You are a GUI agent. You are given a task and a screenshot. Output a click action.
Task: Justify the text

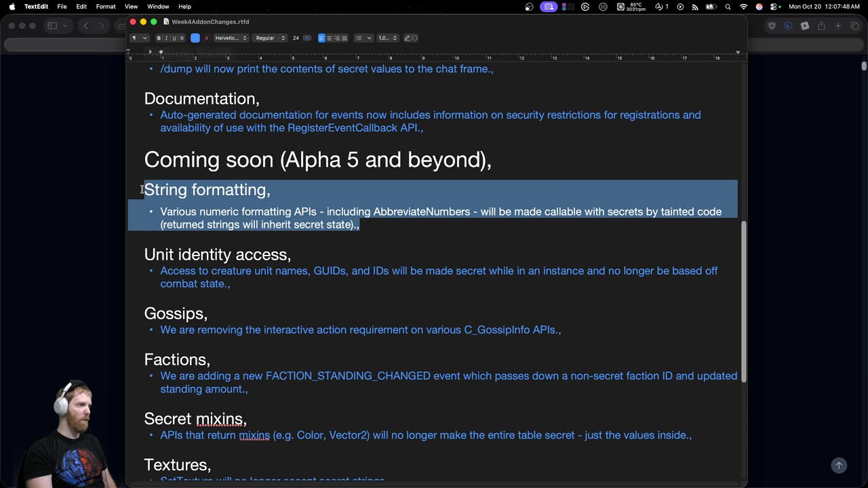(x=344, y=38)
